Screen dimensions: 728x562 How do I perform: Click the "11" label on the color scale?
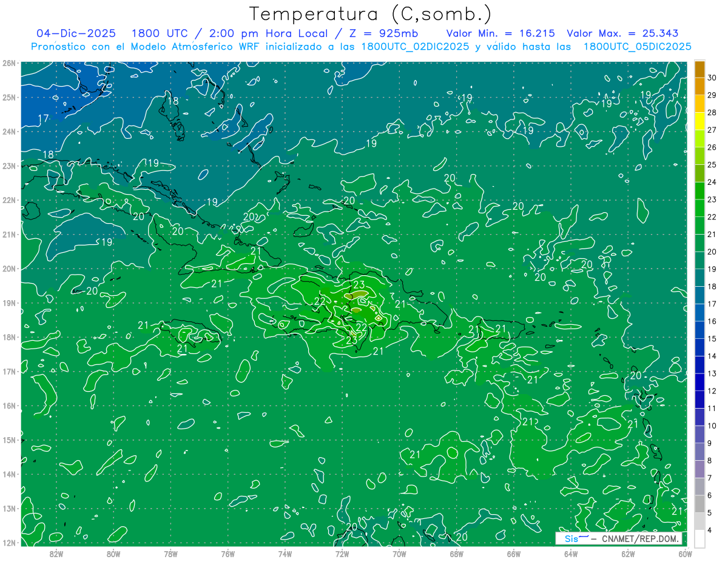pyautogui.click(x=712, y=408)
